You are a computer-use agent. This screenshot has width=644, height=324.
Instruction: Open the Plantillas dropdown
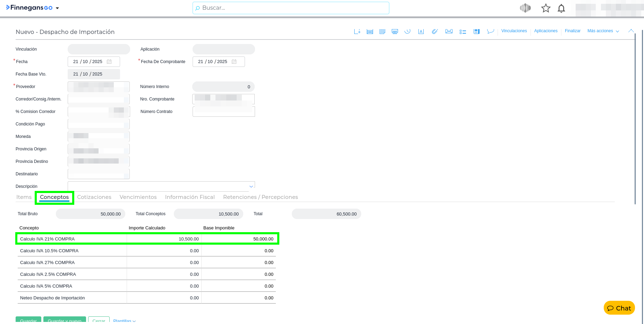point(124,321)
